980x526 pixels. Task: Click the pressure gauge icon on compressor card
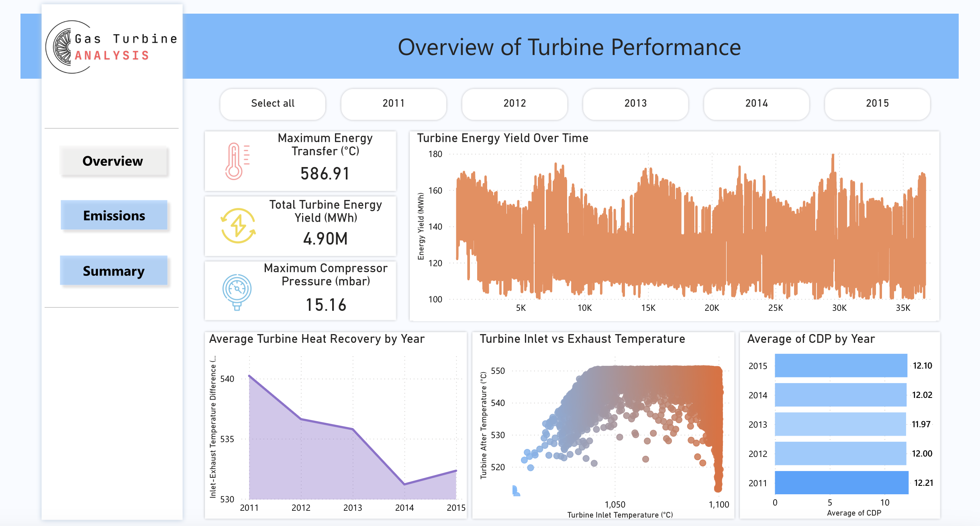tap(237, 290)
